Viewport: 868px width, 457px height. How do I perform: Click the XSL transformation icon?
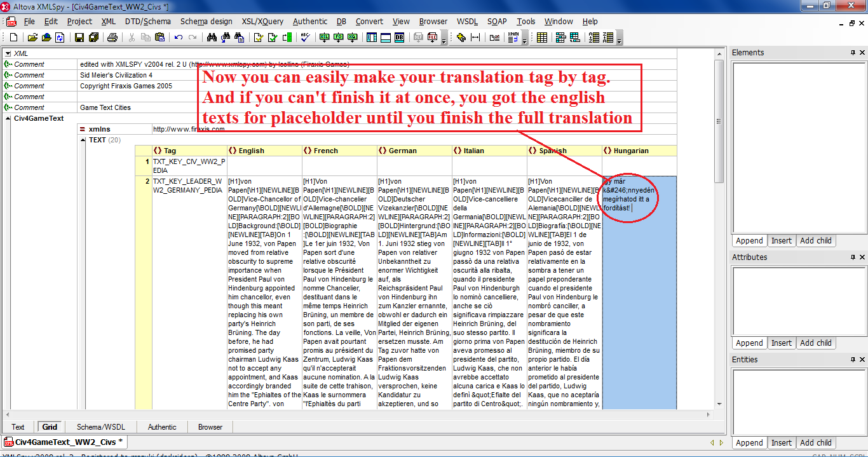(324, 38)
